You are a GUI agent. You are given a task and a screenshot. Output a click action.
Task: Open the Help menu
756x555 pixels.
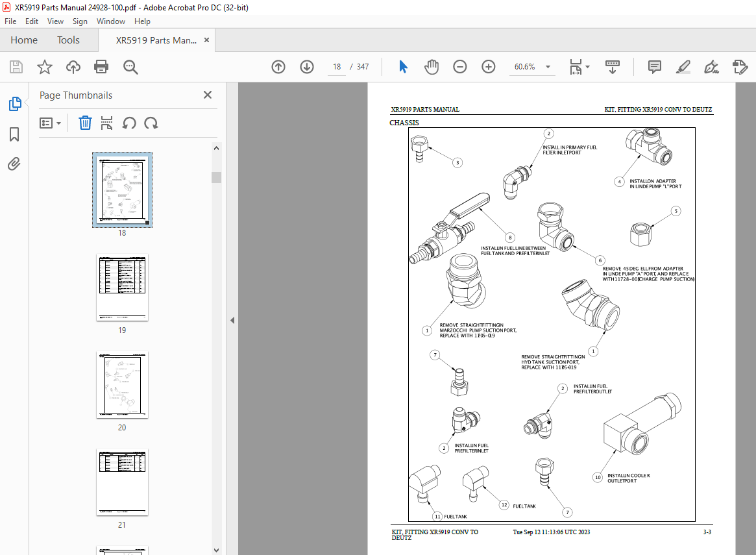pos(142,21)
